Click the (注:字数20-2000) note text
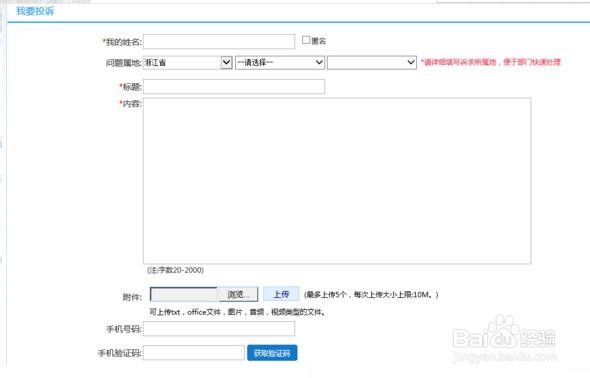 [x=175, y=270]
